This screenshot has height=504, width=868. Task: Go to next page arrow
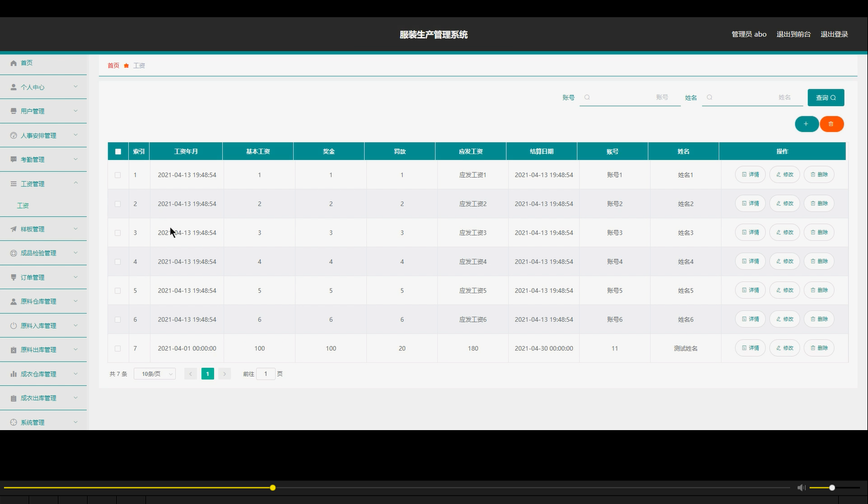[224, 374]
